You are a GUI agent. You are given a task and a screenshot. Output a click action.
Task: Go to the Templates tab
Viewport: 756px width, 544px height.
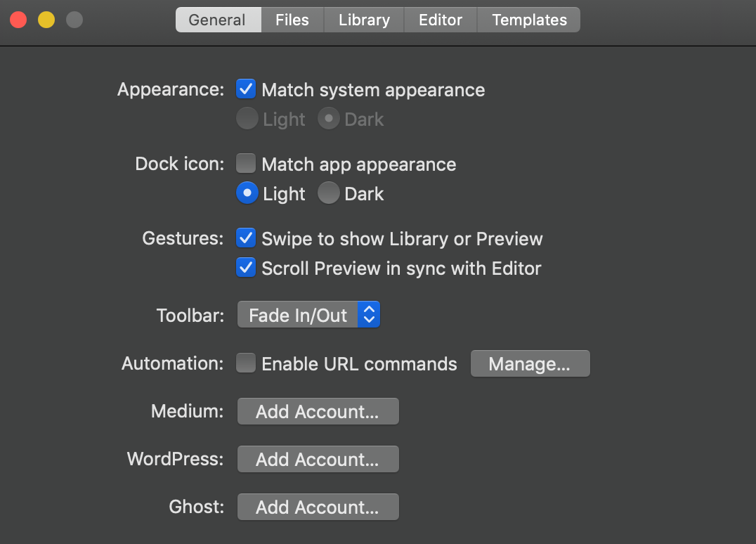pos(529,20)
